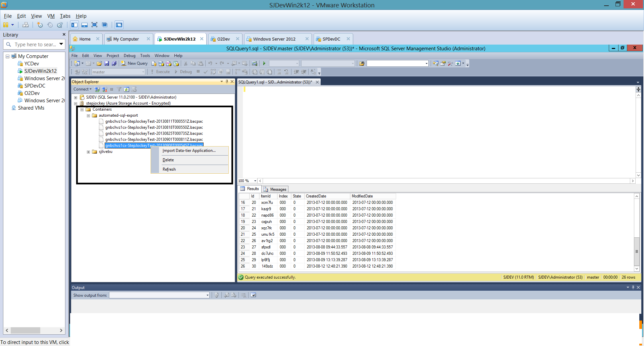Open the Properties window icon
This screenshot has height=346, width=644.
pos(443,63)
